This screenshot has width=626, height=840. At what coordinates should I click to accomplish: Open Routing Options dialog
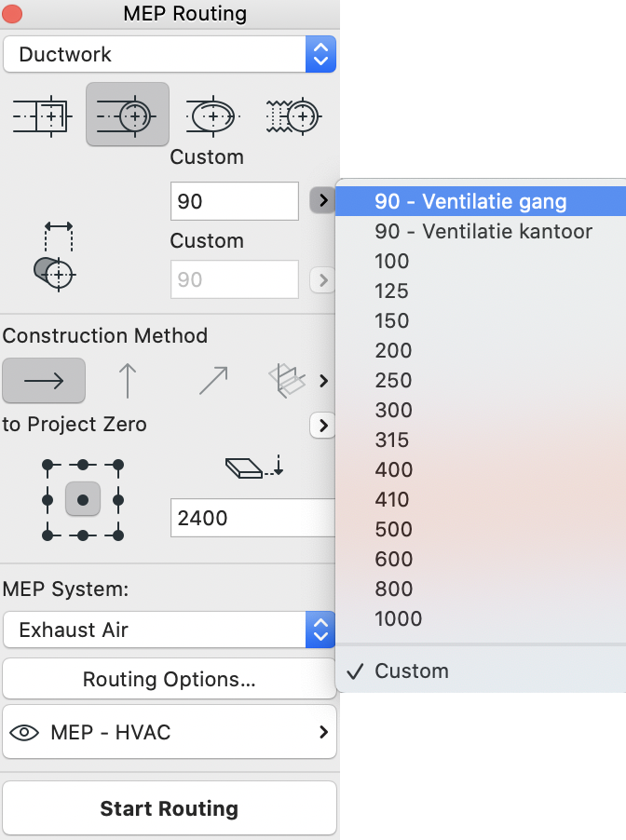tap(170, 679)
